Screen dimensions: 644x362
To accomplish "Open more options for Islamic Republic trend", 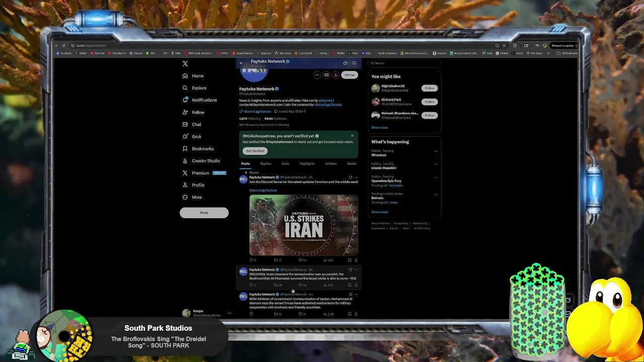I will click(436, 164).
